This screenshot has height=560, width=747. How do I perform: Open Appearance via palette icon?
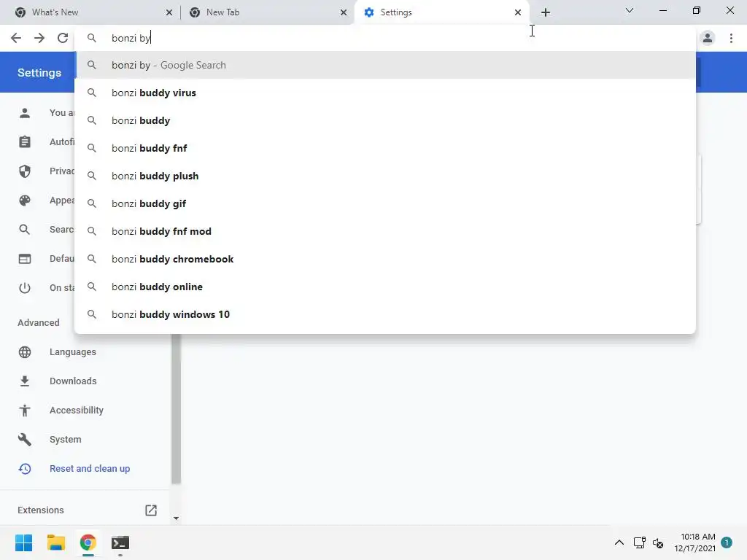[25, 201]
